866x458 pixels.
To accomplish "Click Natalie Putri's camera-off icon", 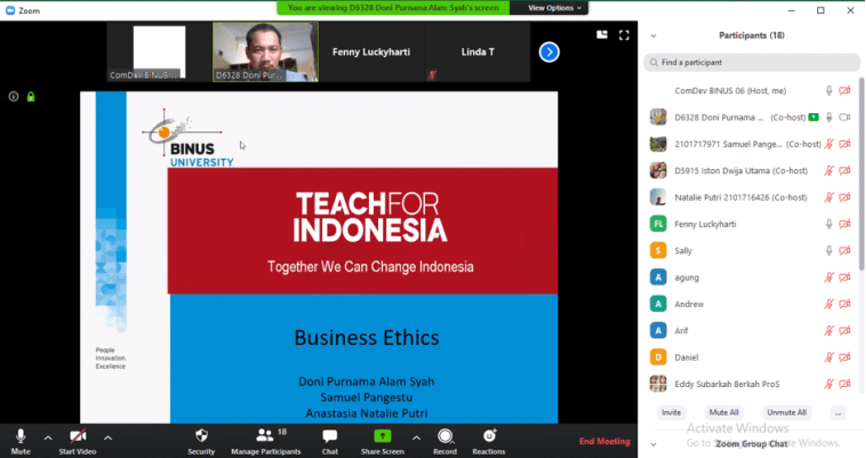I will [x=844, y=197].
